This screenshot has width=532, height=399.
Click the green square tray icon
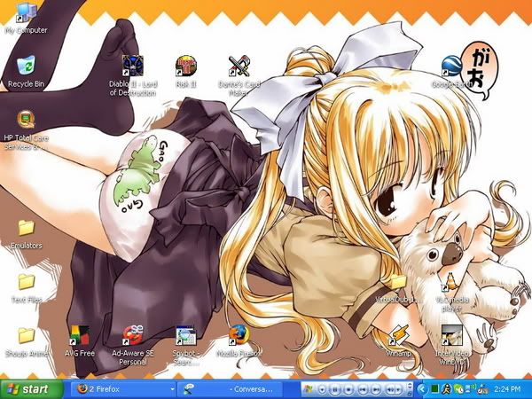click(x=435, y=389)
